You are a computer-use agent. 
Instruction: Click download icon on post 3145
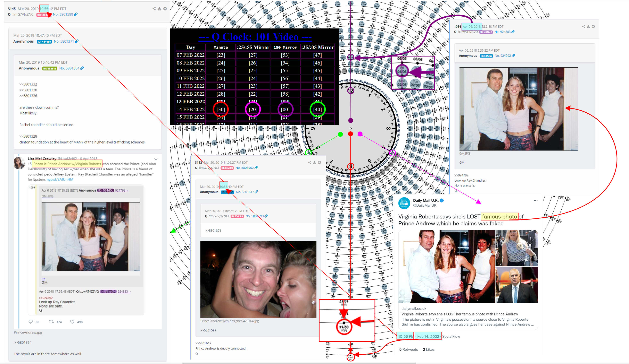(x=159, y=9)
